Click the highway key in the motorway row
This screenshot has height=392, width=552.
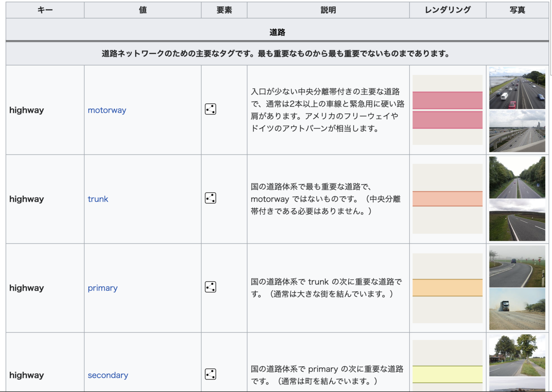27,110
